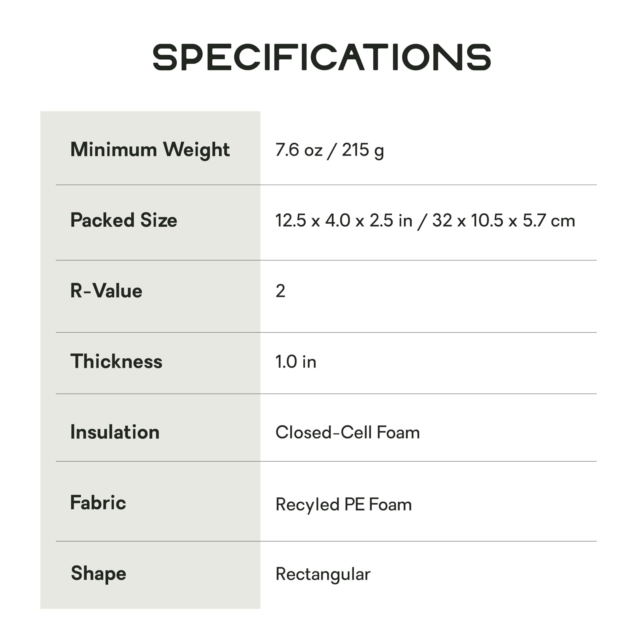Select the R-Value label
644x644 pixels.
coord(106,291)
